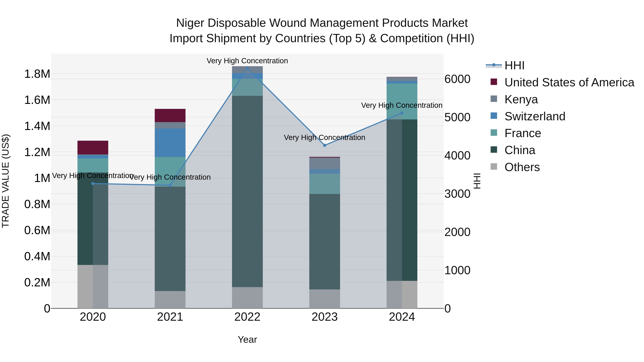Click the 'Year' x-axis title
The width and height of the screenshot is (644, 362).
point(247,340)
